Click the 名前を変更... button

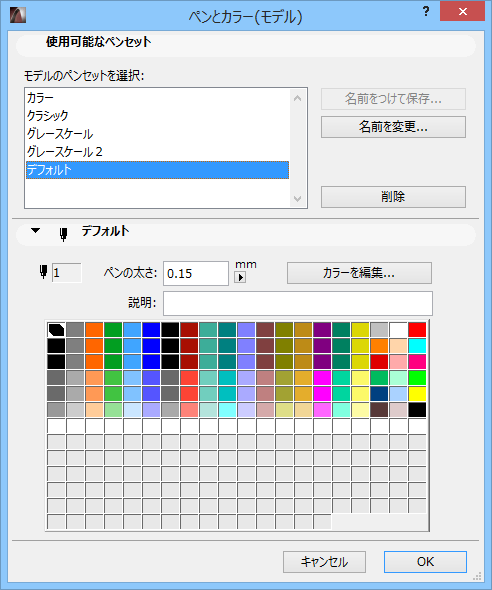(393, 127)
